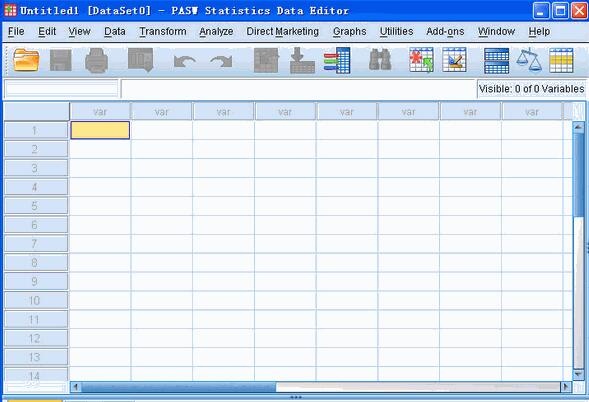Select the first var column header
589x402 pixels.
coord(100,112)
